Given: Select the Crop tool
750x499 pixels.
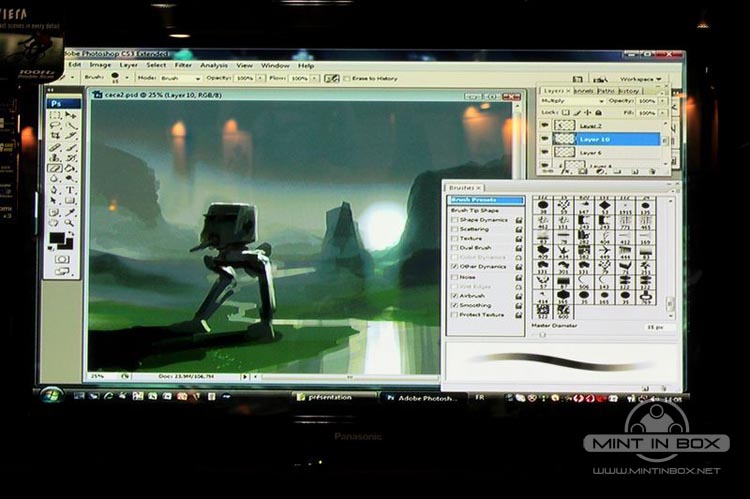Looking at the screenshot, I should [55, 136].
